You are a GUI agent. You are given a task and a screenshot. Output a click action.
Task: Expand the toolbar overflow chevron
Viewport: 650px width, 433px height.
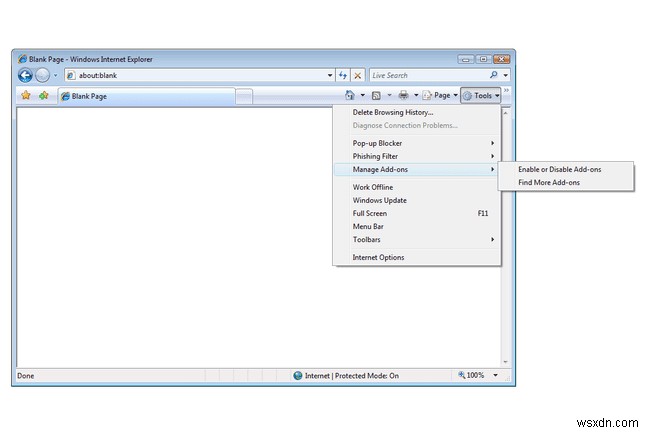tap(506, 90)
